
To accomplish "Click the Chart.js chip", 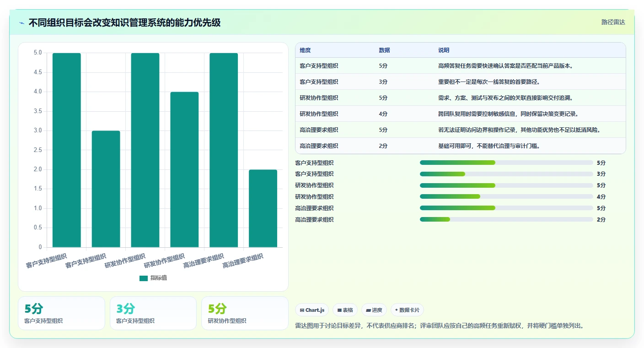I will pos(312,310).
